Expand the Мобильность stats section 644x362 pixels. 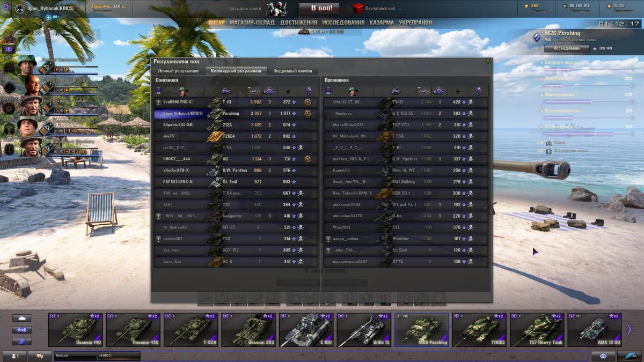tap(541, 94)
